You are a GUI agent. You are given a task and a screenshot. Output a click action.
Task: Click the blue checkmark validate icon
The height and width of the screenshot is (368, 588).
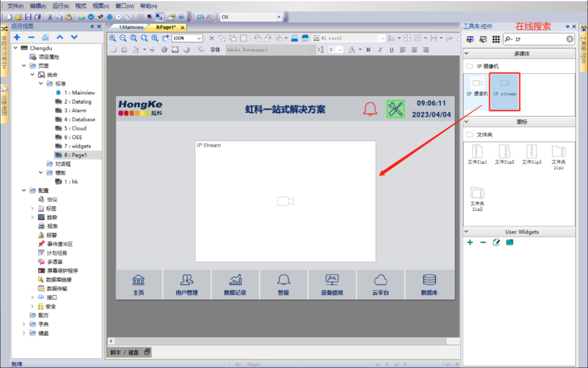point(91,17)
